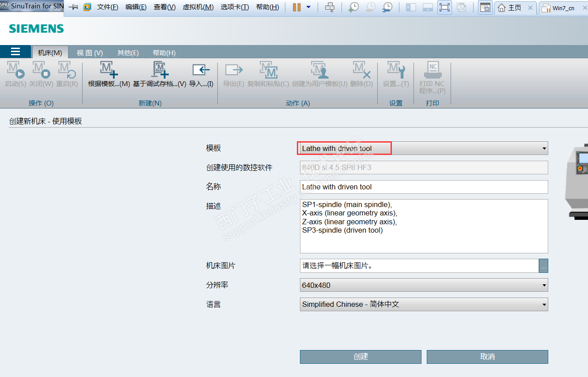Switch to the 其他(E) ribbon tab

[x=128, y=53]
